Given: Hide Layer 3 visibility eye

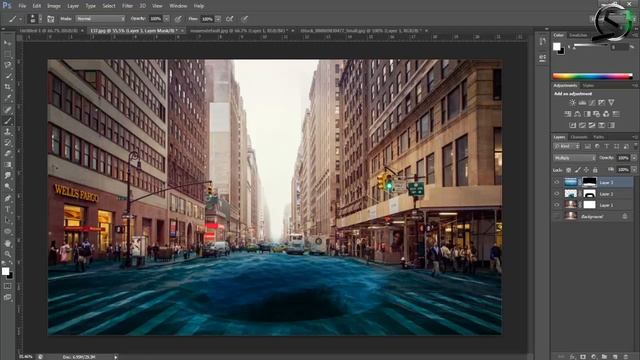Looking at the screenshot, I should pyautogui.click(x=557, y=182).
